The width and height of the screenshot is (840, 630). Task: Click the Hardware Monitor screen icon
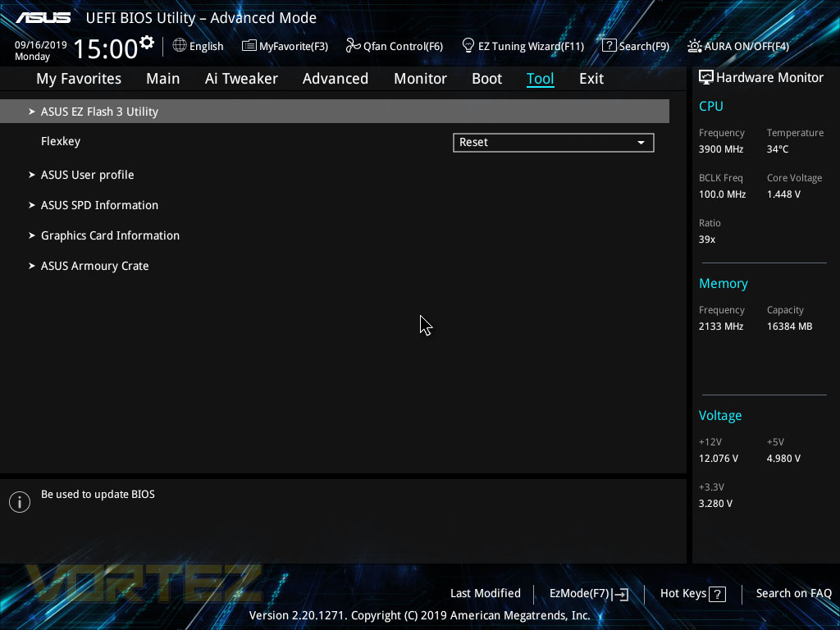point(705,78)
